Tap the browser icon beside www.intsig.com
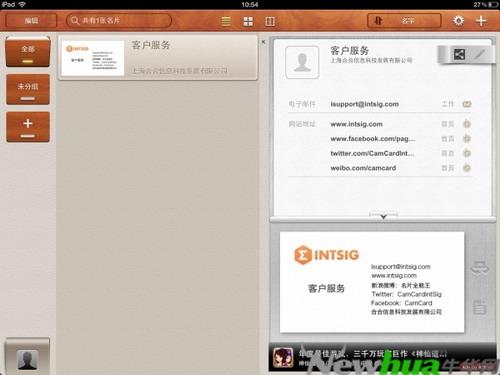Viewport: 500px width, 375px height. click(x=467, y=124)
